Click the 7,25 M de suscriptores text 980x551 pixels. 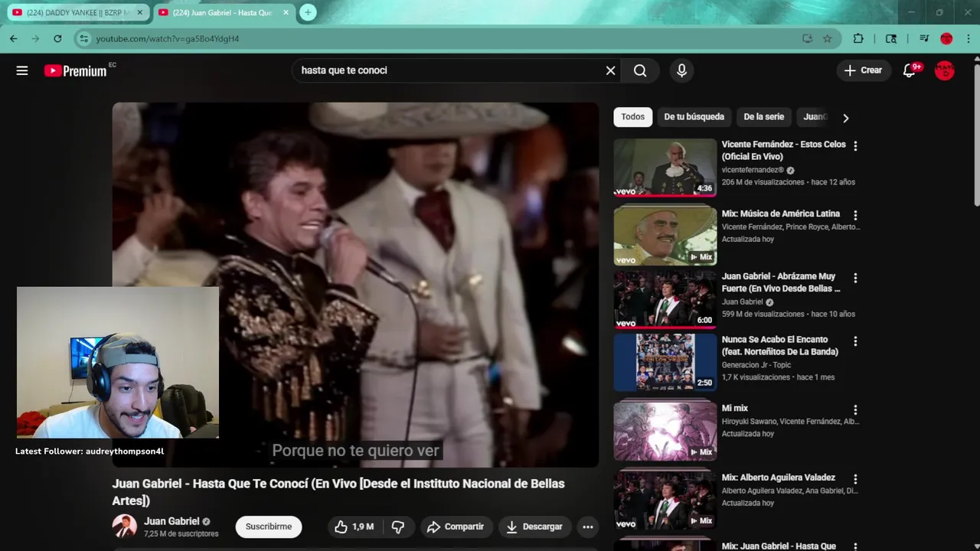(x=181, y=533)
